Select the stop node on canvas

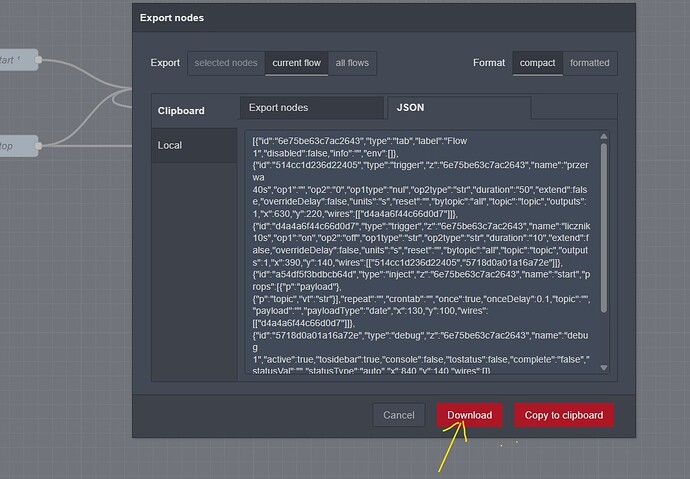(17, 145)
